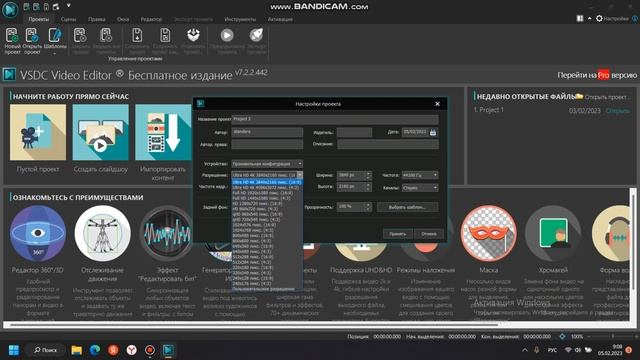Click the Прозрачность 100 % stepper
Viewport: 640px width, 360px height.
368,207
